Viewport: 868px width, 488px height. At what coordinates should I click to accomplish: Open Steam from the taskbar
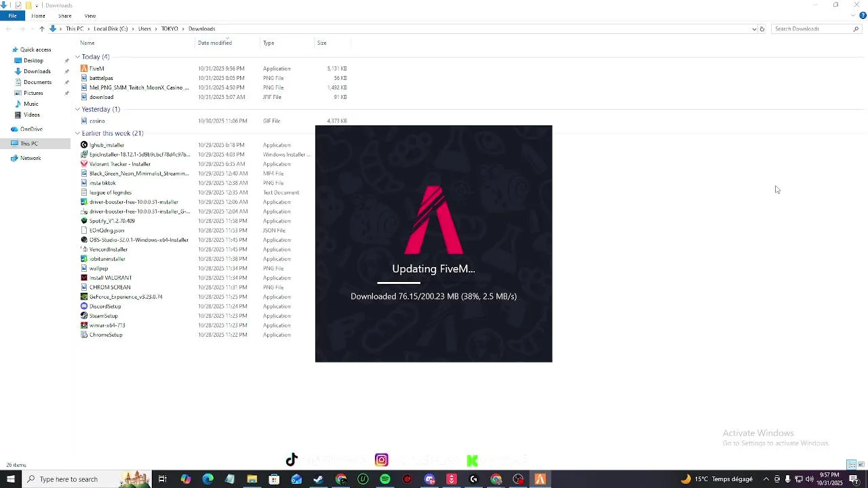pyautogui.click(x=319, y=479)
